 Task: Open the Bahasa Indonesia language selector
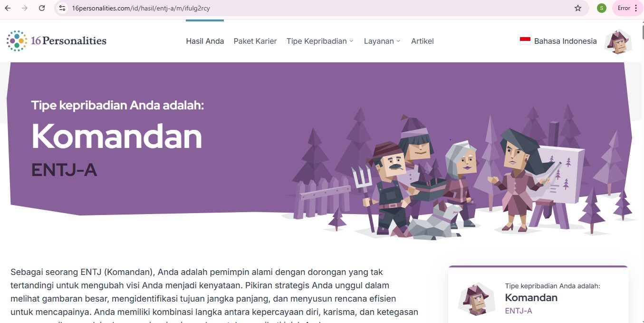pyautogui.click(x=558, y=41)
